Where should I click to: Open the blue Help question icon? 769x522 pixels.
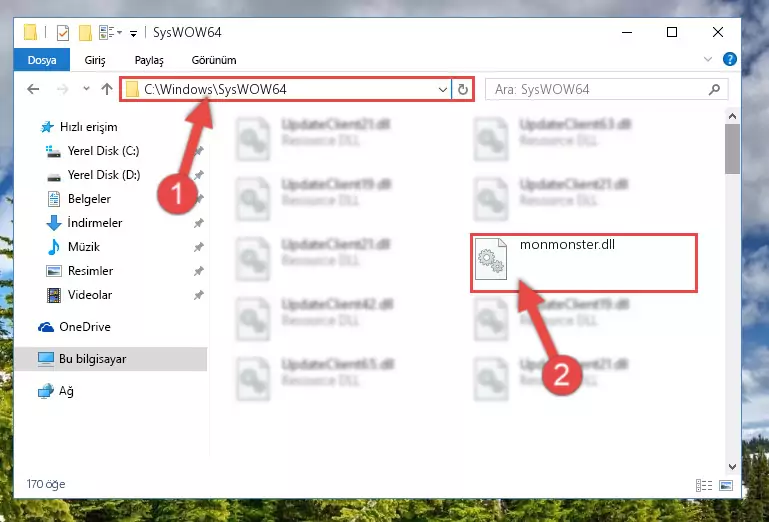pos(730,59)
